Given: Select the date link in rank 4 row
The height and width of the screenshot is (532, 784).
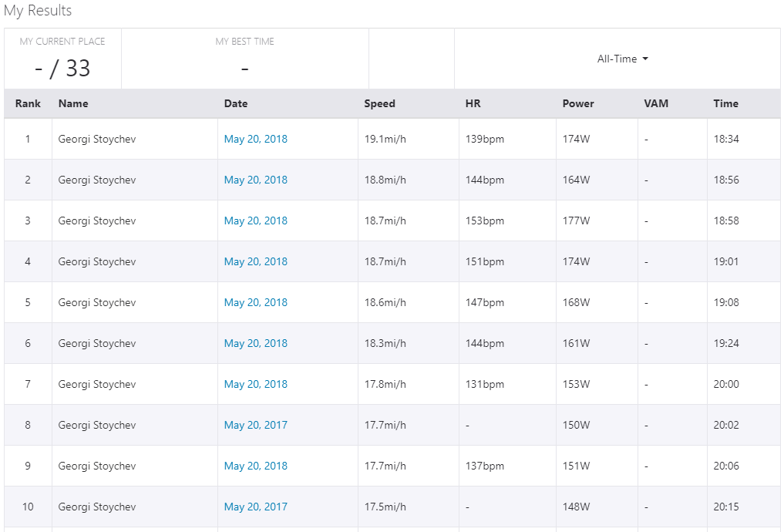Looking at the screenshot, I should pos(255,262).
